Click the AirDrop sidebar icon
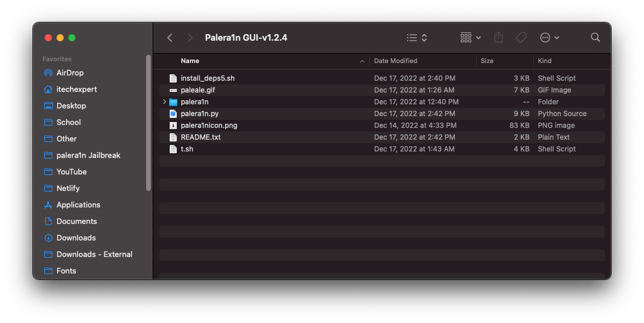 [x=48, y=73]
